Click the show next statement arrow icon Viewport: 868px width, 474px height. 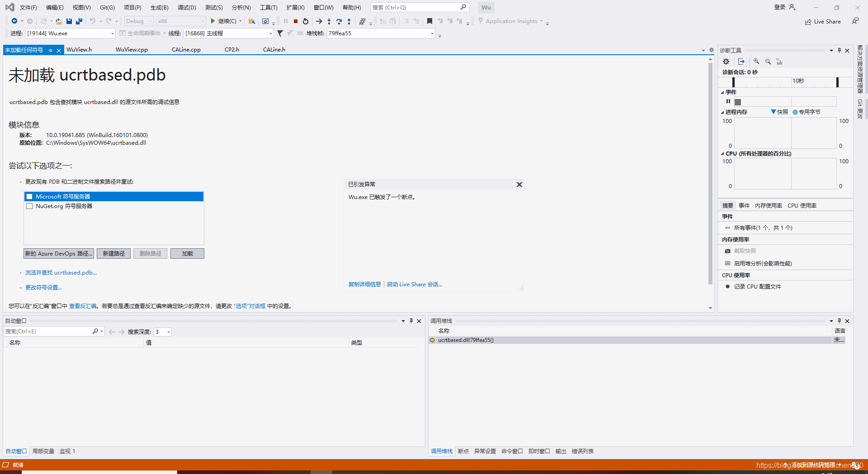pos(319,21)
